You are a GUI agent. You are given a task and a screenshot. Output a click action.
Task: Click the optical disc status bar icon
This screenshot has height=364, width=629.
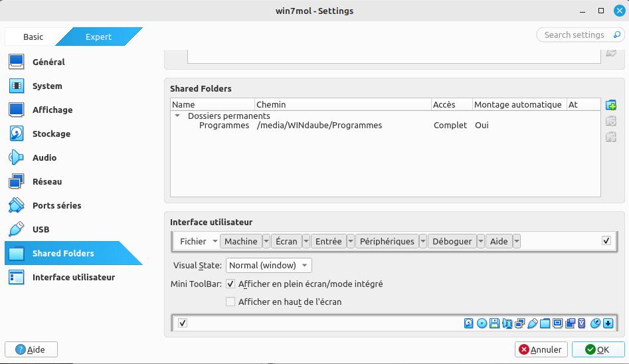[x=482, y=323]
